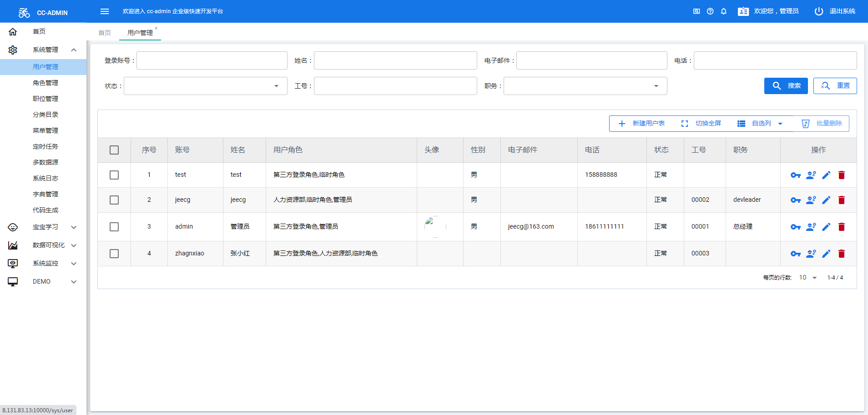Screen dimensions: 868x415
Task: Open the rows-per-page dropdown showing 10
Action: pos(808,278)
